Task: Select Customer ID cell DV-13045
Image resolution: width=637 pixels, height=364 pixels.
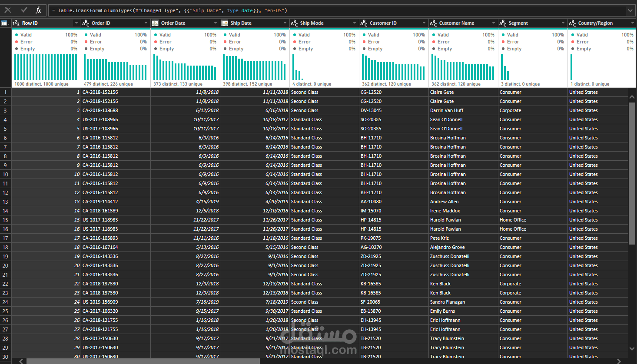Action: click(394, 110)
